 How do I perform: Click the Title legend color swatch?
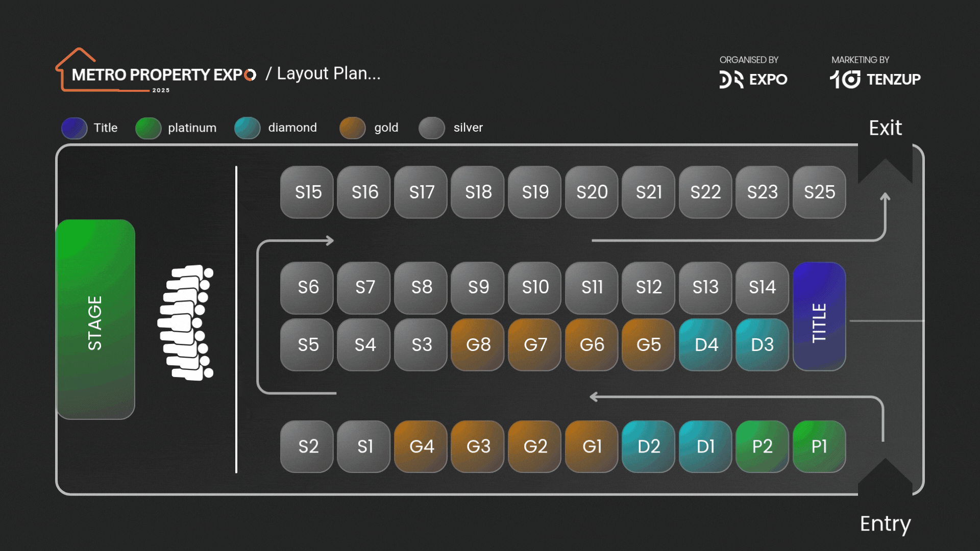tap(75, 128)
